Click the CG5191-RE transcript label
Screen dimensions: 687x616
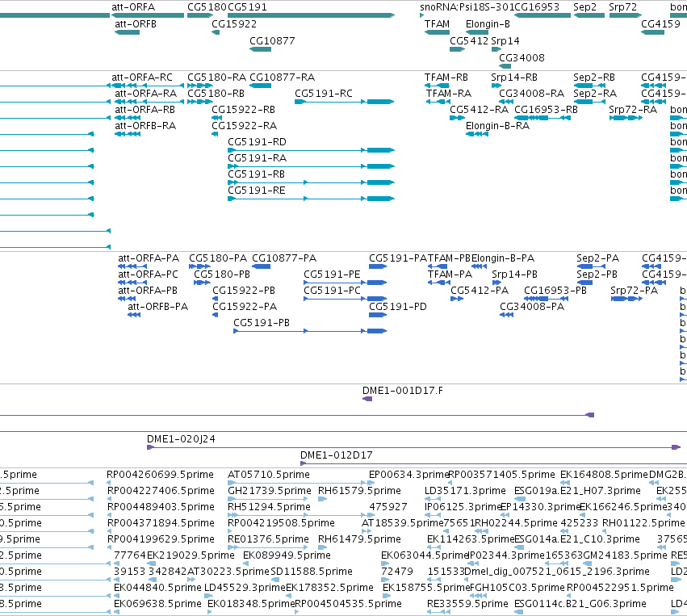(x=256, y=191)
